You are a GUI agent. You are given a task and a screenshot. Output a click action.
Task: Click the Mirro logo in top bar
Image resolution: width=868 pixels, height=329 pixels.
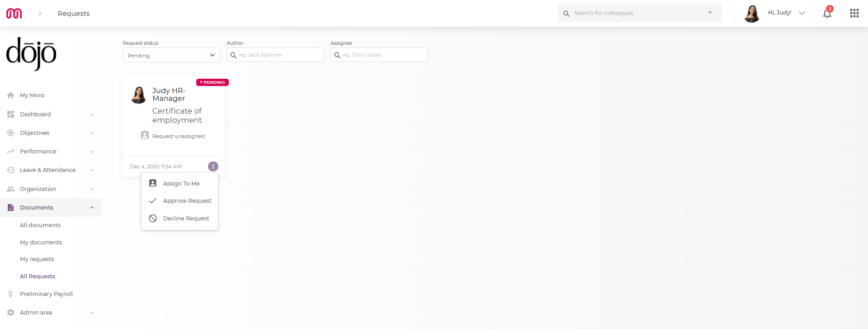pos(14,14)
